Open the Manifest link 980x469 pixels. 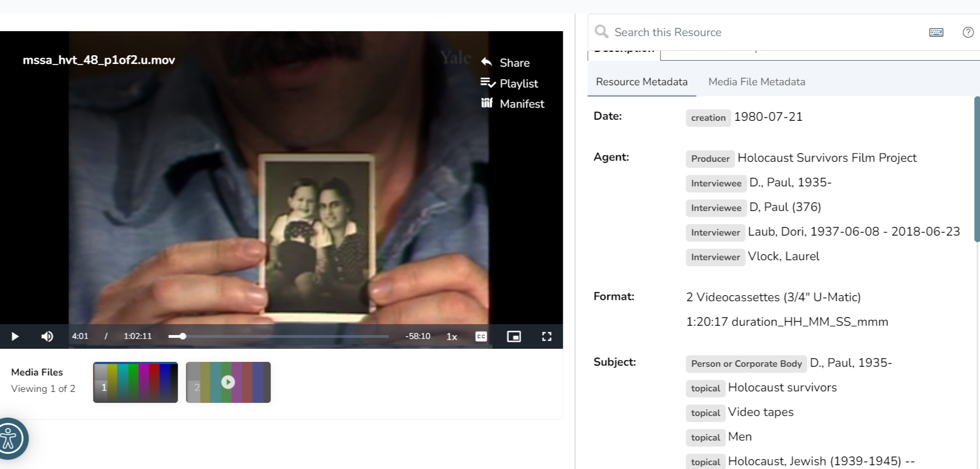522,103
